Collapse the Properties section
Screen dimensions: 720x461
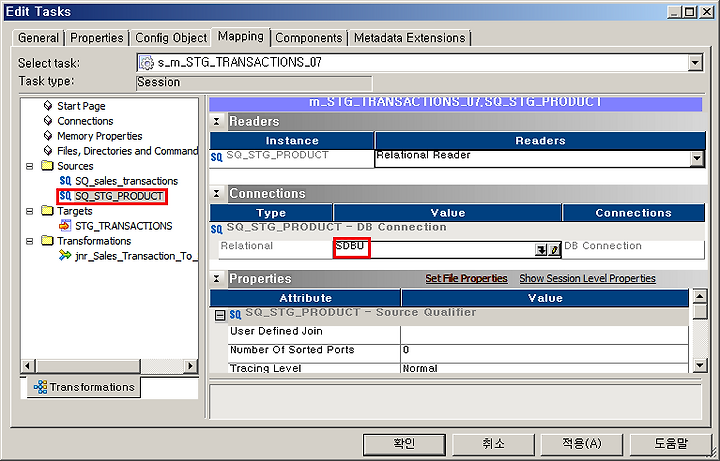point(217,279)
